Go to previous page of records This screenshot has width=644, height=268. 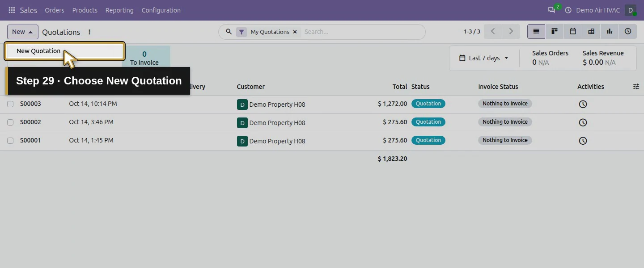pos(493,32)
